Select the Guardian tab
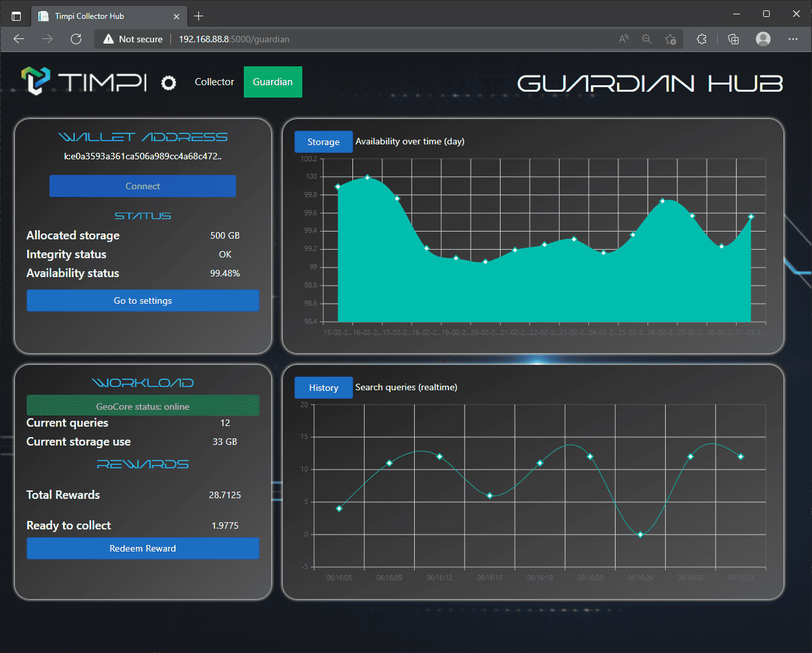The width and height of the screenshot is (812, 653). [273, 82]
